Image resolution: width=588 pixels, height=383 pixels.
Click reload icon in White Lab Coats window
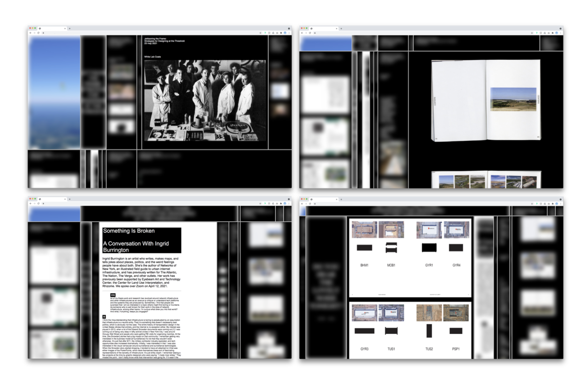pos(38,33)
